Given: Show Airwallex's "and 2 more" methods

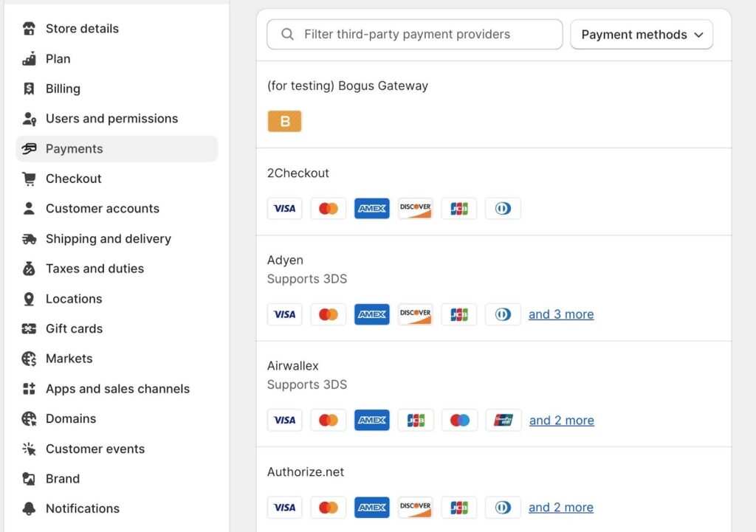Looking at the screenshot, I should [x=562, y=421].
